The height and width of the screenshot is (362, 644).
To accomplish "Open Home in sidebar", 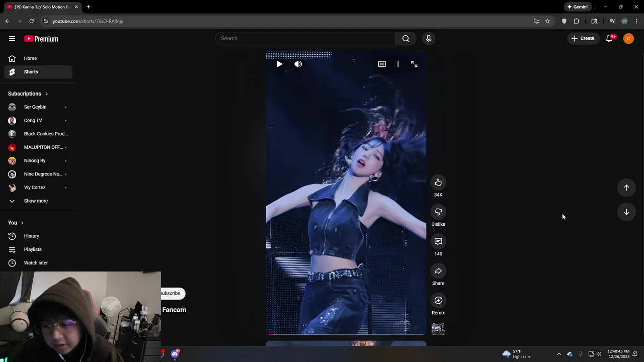I will pos(38,58).
